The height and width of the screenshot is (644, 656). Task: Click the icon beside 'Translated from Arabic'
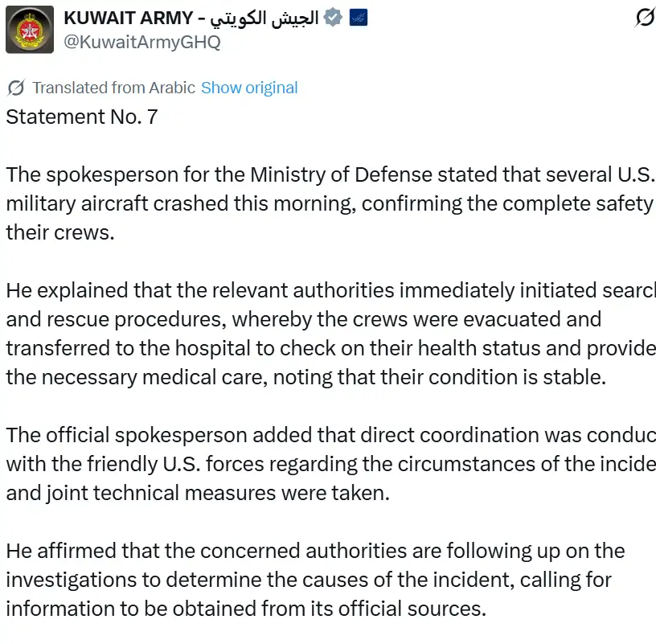pos(15,88)
